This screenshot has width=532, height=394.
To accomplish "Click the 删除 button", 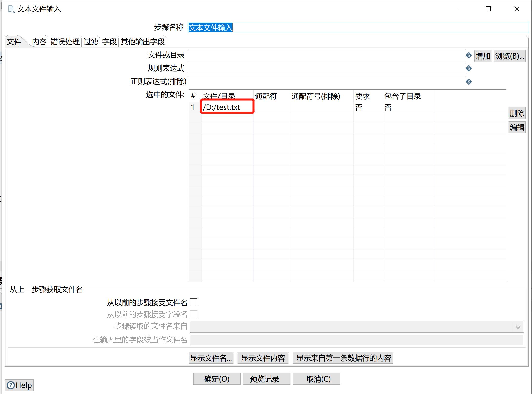I will (x=517, y=113).
